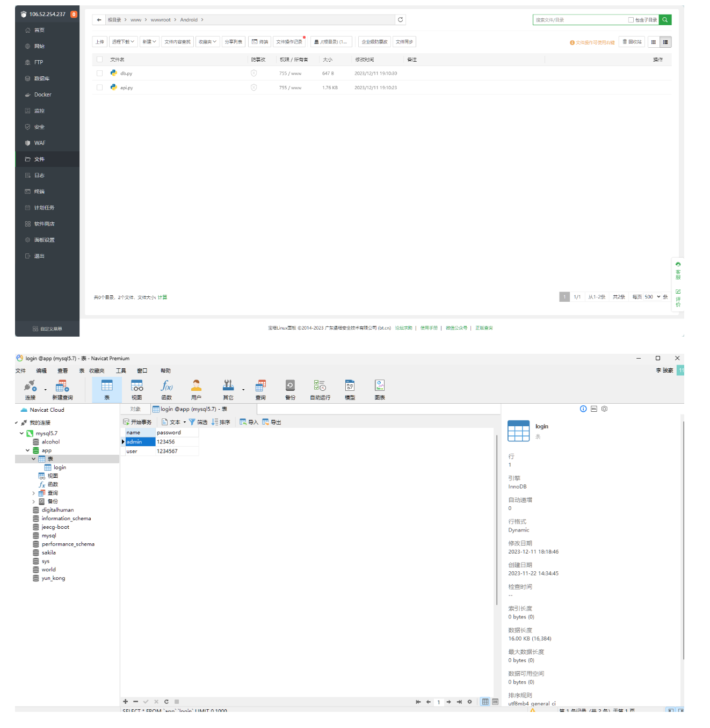Click the 上传 upload button
Screen dimensions: 710x728
pyautogui.click(x=100, y=42)
